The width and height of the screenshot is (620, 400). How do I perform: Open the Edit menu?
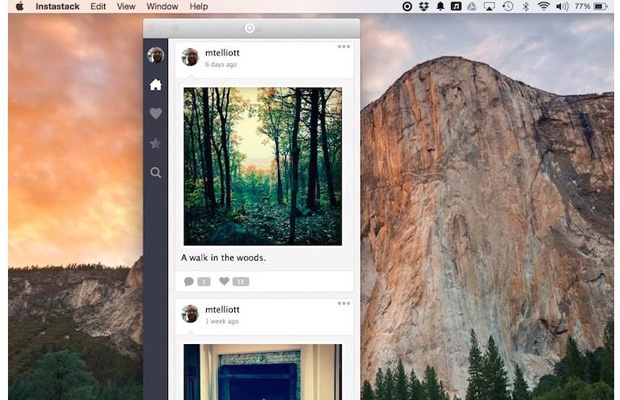point(98,6)
